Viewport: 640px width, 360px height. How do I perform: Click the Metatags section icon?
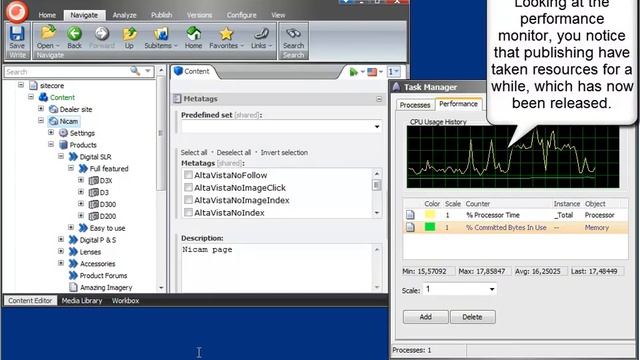[x=177, y=98]
